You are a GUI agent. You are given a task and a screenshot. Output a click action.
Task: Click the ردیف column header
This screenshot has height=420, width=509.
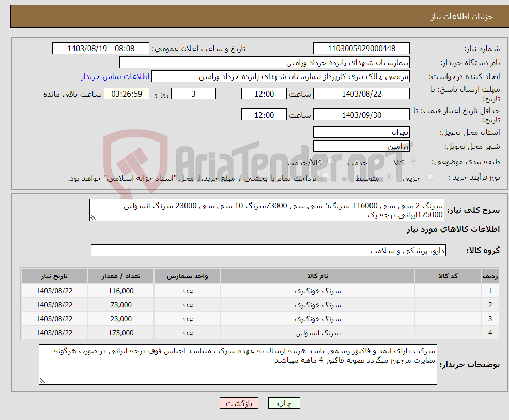(x=490, y=276)
